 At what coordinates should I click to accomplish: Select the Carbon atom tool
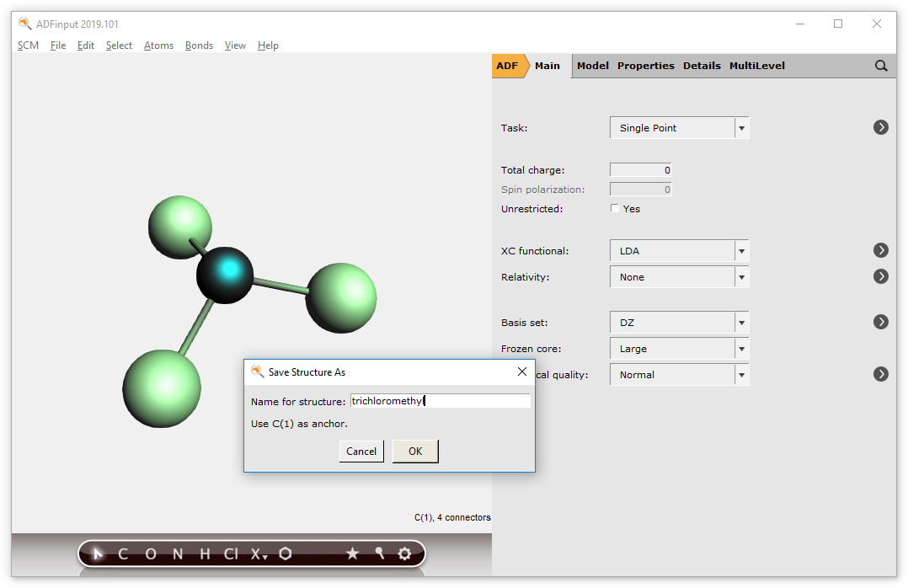coord(122,553)
